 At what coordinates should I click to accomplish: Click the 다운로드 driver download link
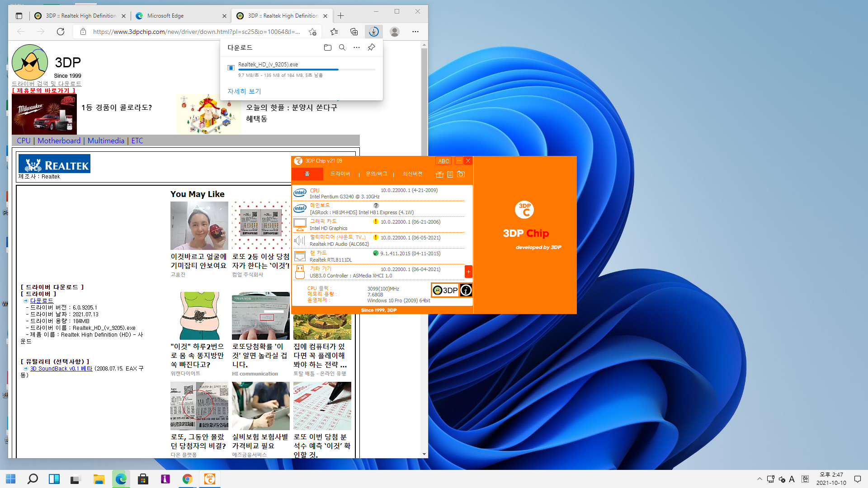coord(42,300)
